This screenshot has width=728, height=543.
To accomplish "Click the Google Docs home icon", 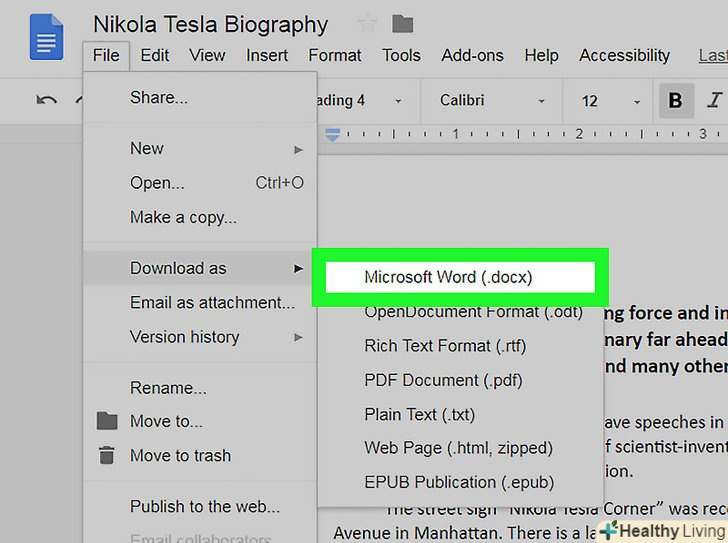I will point(46,37).
